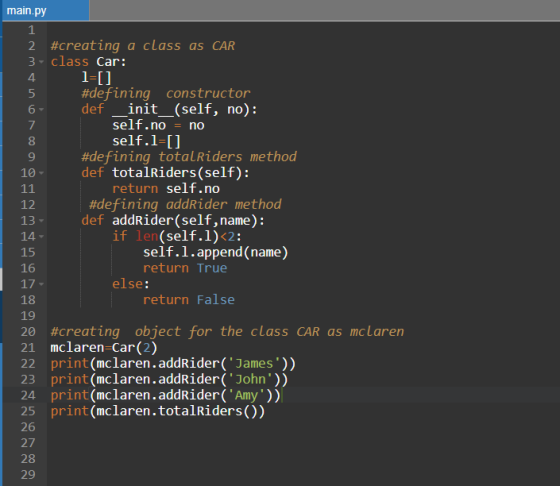This screenshot has height=486, width=560.
Task: Select line number 29 in the gutter
Action: (28, 475)
